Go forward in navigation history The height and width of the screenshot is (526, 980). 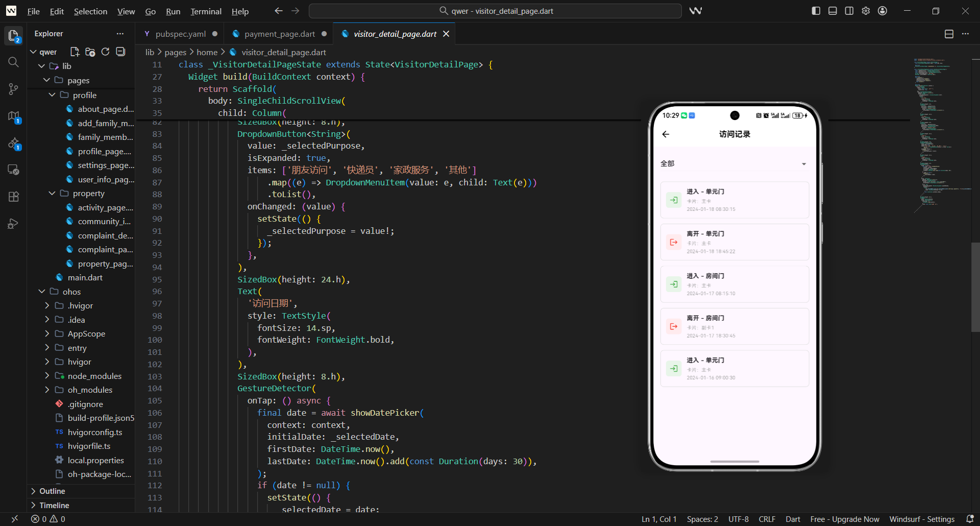pos(296,11)
